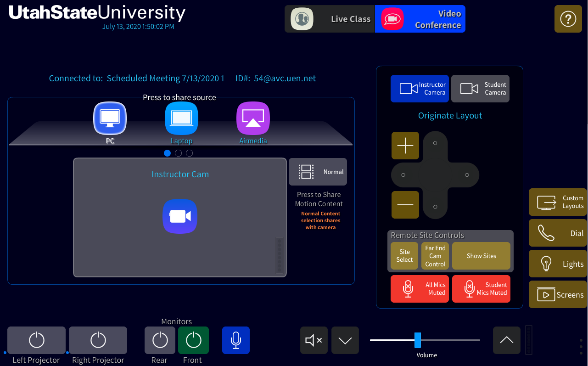588x366 pixels.
Task: Toggle Rear monitor power
Action: (159, 340)
